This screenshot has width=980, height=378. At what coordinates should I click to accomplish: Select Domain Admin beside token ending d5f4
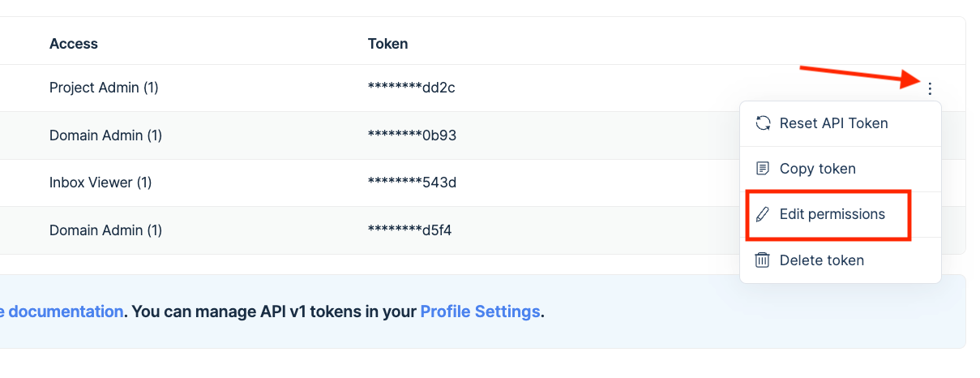[x=105, y=230]
